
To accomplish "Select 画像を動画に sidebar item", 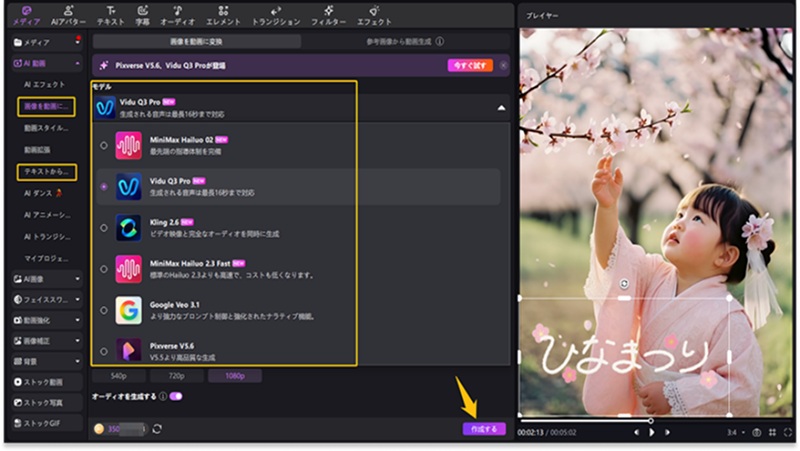I will pyautogui.click(x=46, y=107).
